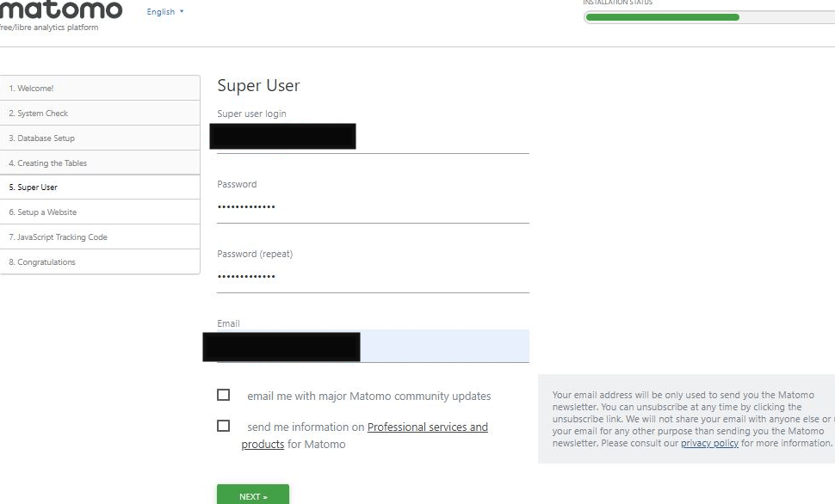Select the Congratulations step
Image resolution: width=835 pixels, height=504 pixels.
click(x=100, y=262)
